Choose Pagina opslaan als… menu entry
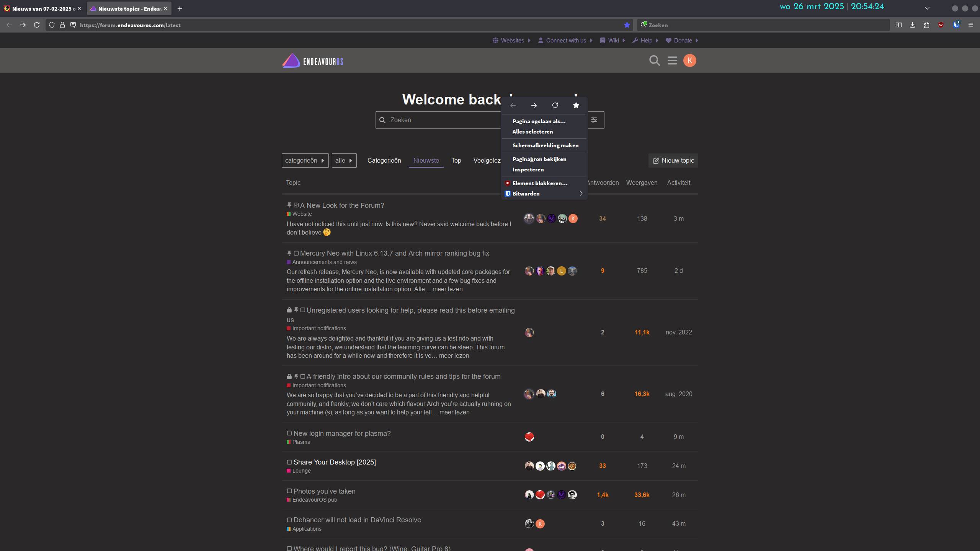The width and height of the screenshot is (980, 551). (x=544, y=121)
